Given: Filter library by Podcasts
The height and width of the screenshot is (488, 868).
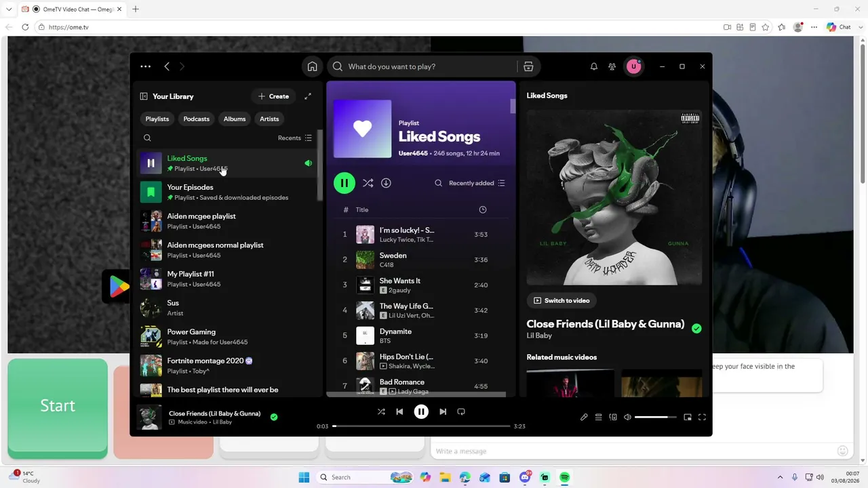Looking at the screenshot, I should pos(197,119).
